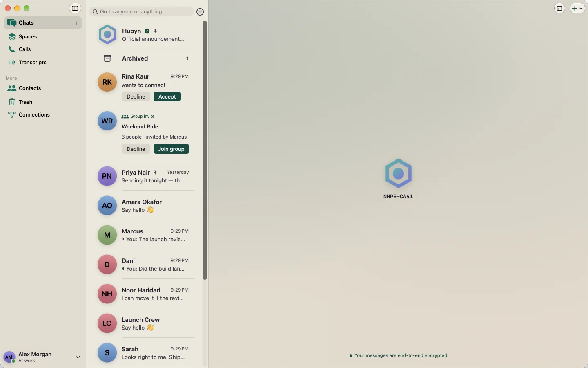Click the pin icon next to Hubyn

click(155, 31)
